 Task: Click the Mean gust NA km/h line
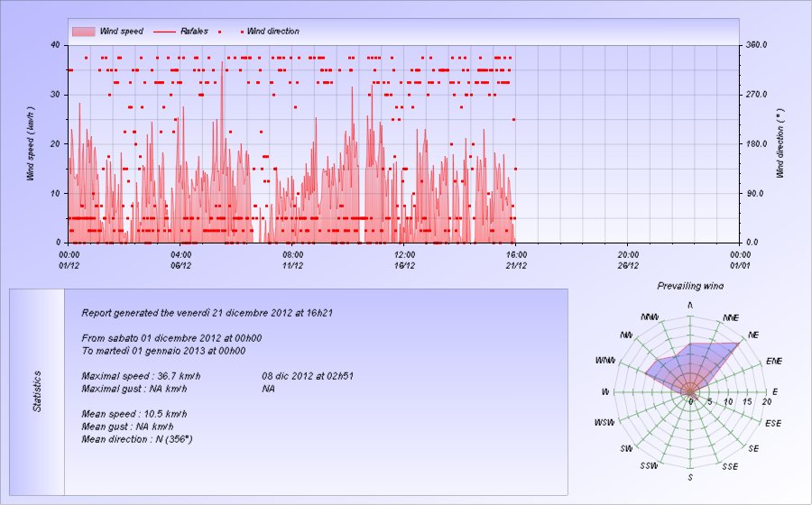(x=127, y=427)
